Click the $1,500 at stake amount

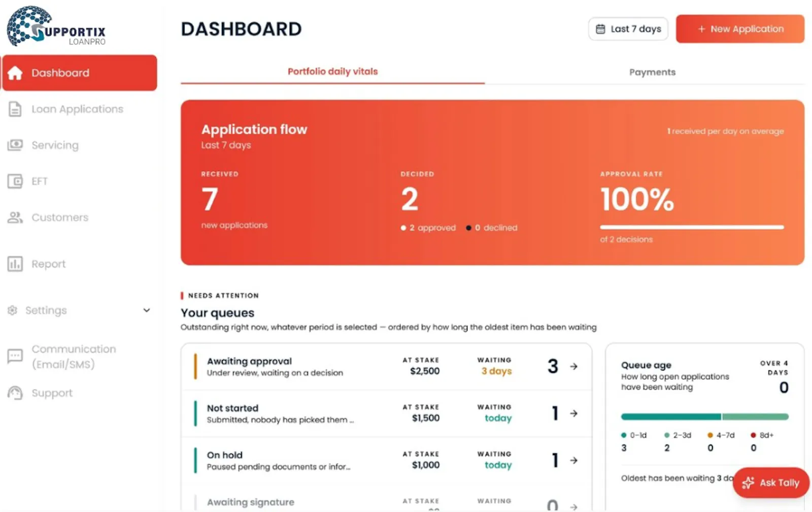click(x=426, y=418)
